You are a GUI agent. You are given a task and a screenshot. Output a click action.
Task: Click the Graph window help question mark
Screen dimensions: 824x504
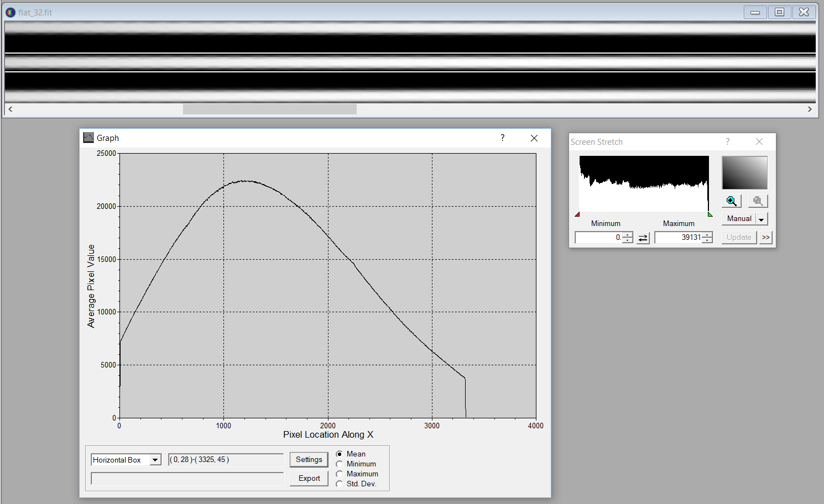(502, 138)
